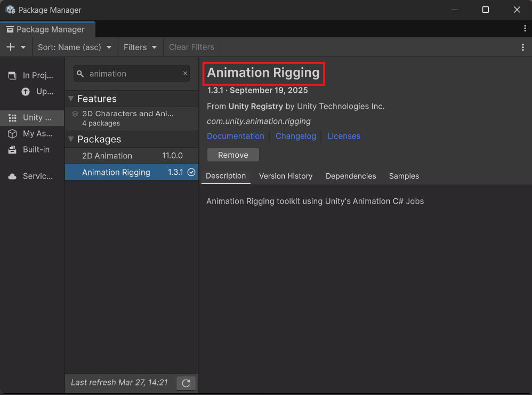Open the Built-in sidebar item
Screen dimensions: 532x395
32,150
